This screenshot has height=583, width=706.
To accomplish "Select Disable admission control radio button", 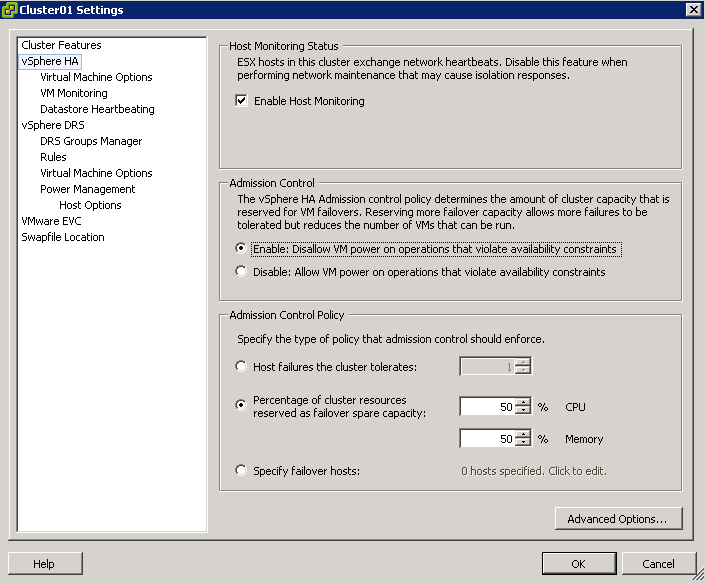I will (x=241, y=271).
